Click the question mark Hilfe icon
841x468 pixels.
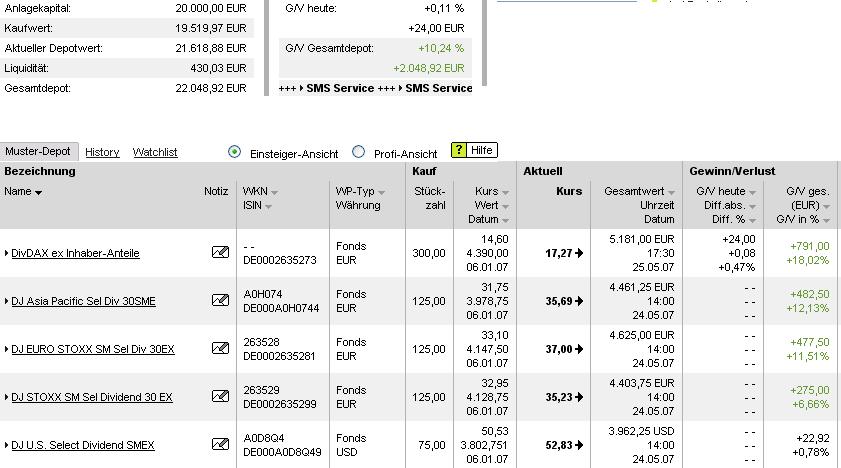coord(459,150)
